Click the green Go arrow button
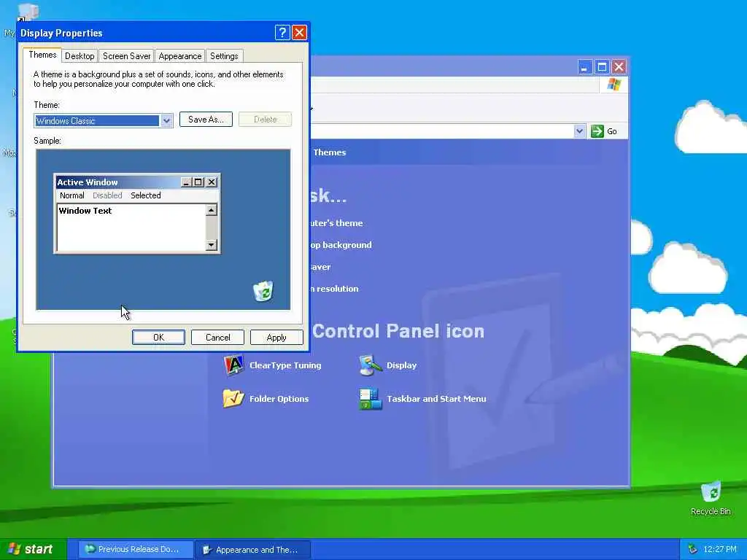This screenshot has width=747, height=560. [597, 131]
